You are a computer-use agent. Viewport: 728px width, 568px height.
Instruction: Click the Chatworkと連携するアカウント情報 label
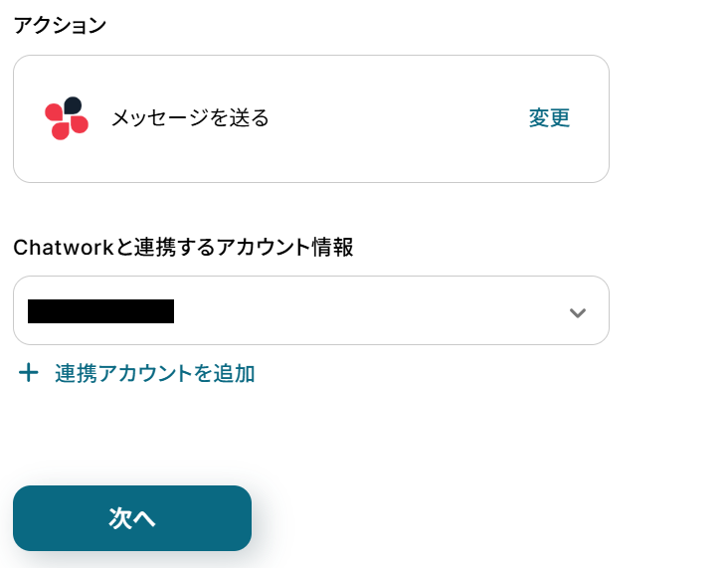pyautogui.click(x=183, y=248)
